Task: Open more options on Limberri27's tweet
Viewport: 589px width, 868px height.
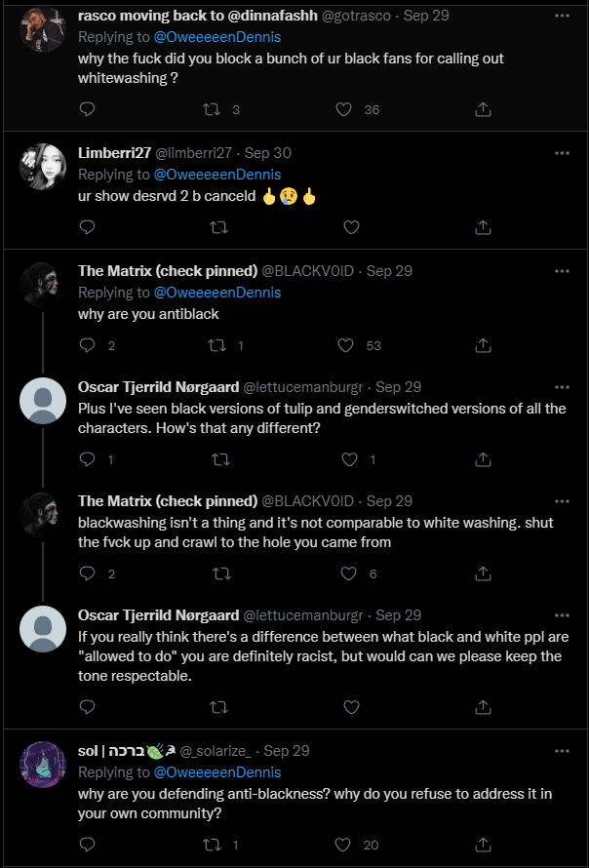Action: point(562,153)
